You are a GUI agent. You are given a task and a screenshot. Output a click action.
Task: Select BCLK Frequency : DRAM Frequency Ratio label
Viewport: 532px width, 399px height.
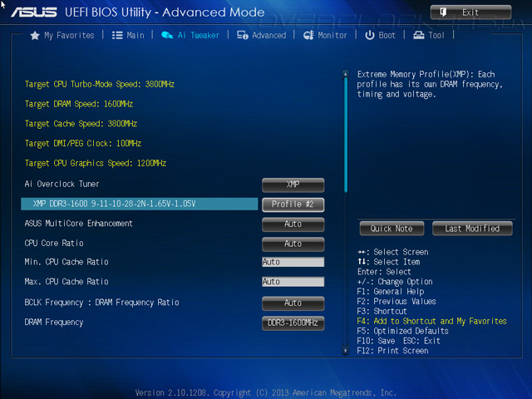pyautogui.click(x=101, y=303)
